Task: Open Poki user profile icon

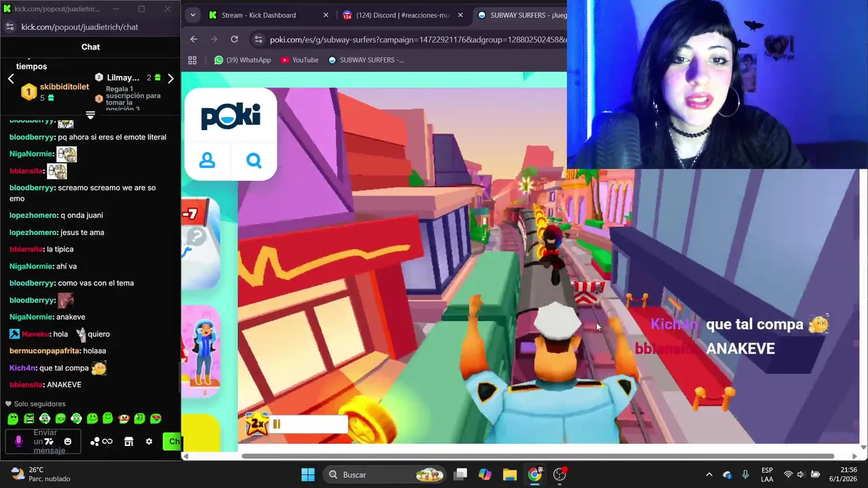Action: click(x=207, y=161)
